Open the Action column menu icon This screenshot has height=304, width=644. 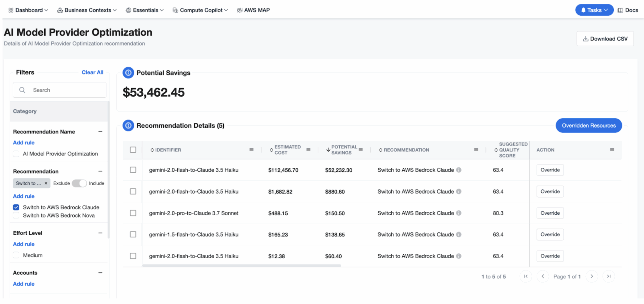pyautogui.click(x=612, y=150)
